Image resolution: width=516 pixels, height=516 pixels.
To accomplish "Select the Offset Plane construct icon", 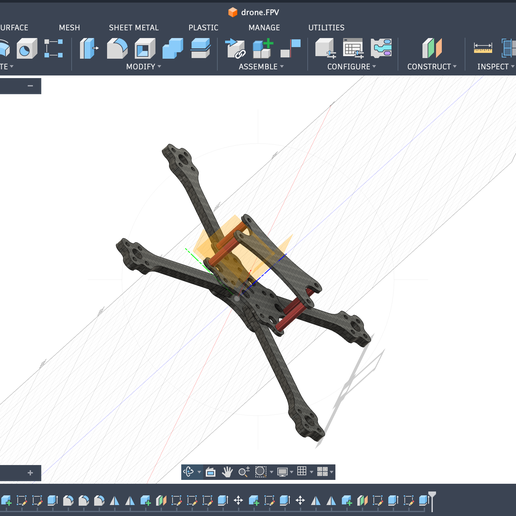I will click(432, 49).
